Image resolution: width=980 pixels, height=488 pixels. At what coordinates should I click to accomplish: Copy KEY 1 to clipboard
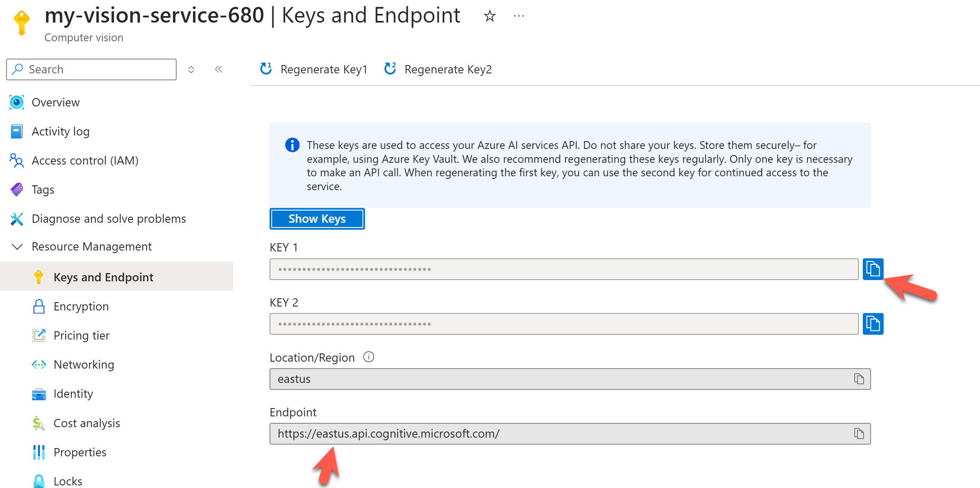[873, 269]
